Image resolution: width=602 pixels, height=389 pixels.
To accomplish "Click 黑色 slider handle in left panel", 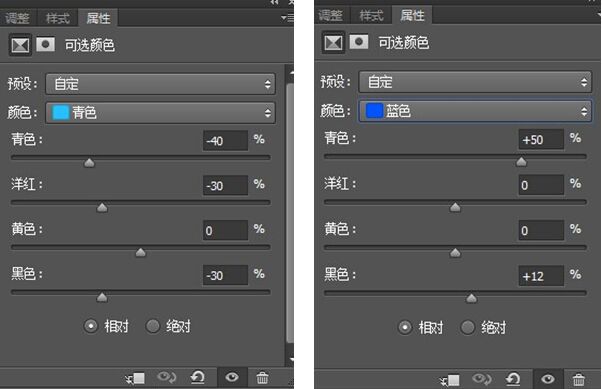I will pos(102,297).
